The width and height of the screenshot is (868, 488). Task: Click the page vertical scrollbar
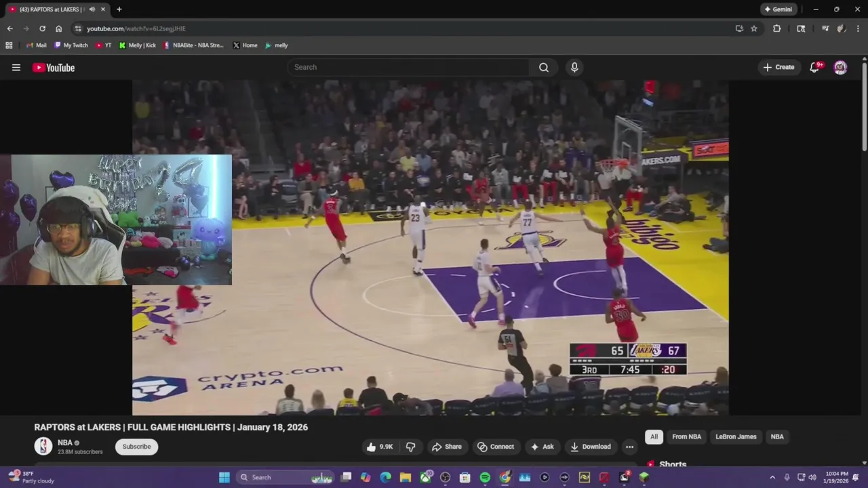tap(865, 107)
